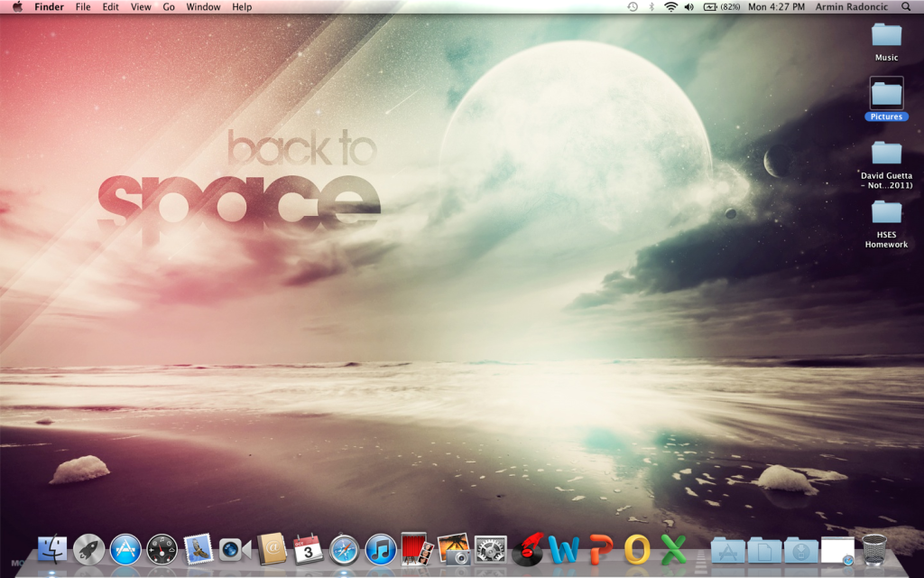This screenshot has height=578, width=924.
Task: Open iPhoto in the dock
Action: (x=454, y=549)
